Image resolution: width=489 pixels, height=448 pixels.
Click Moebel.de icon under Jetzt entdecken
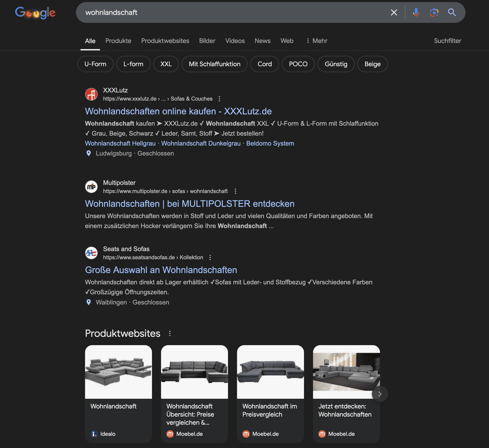tap(322, 434)
